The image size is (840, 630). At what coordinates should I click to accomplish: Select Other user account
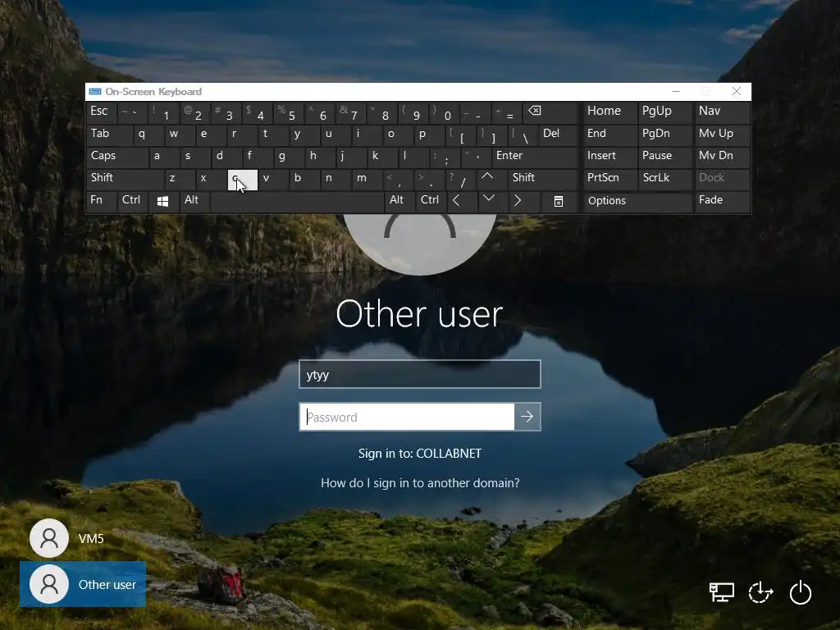(x=83, y=584)
